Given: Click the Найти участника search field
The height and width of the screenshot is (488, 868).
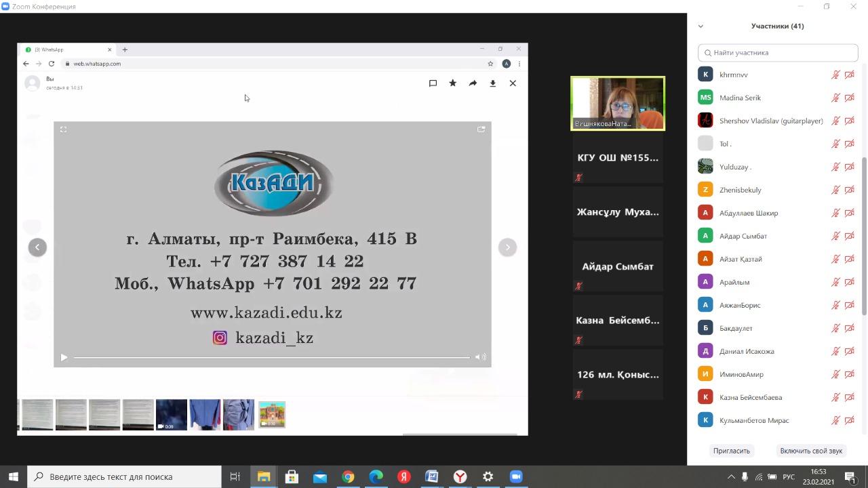Looking at the screenshot, I should pyautogui.click(x=778, y=52).
